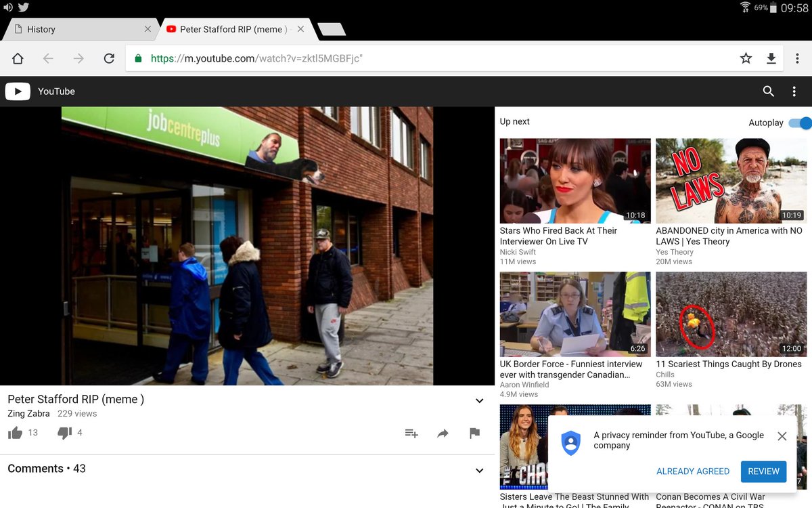Image resolution: width=812 pixels, height=508 pixels.
Task: Open the Zing Zabra channel link
Action: point(28,413)
